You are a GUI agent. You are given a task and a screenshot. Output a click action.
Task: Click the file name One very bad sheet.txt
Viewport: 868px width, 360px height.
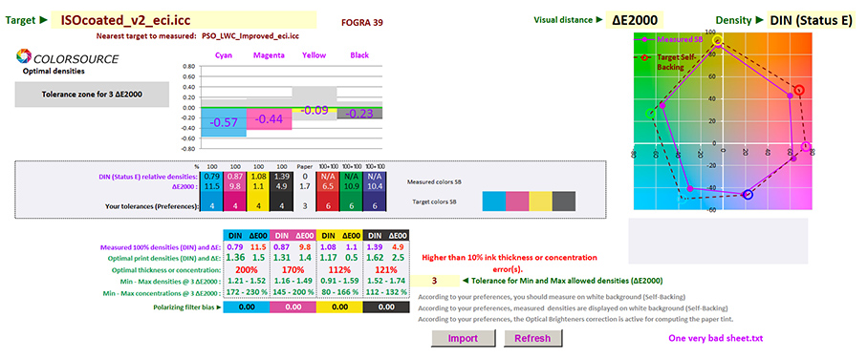click(x=715, y=338)
